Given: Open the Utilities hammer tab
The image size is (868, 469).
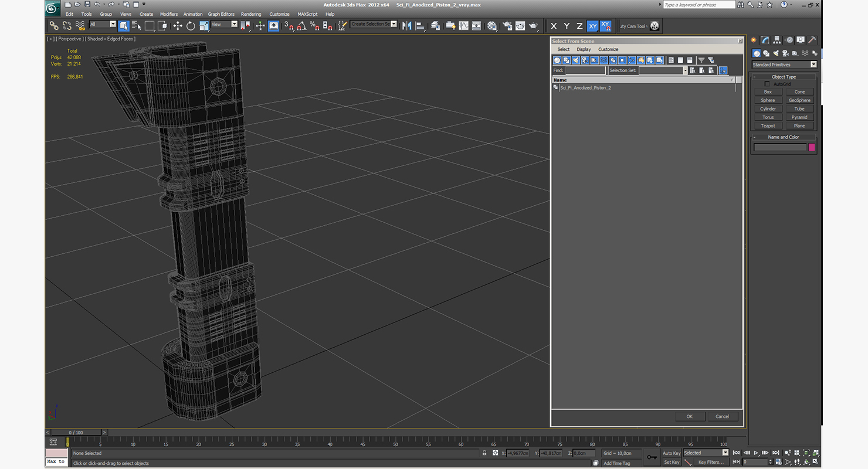Looking at the screenshot, I should pyautogui.click(x=812, y=40).
